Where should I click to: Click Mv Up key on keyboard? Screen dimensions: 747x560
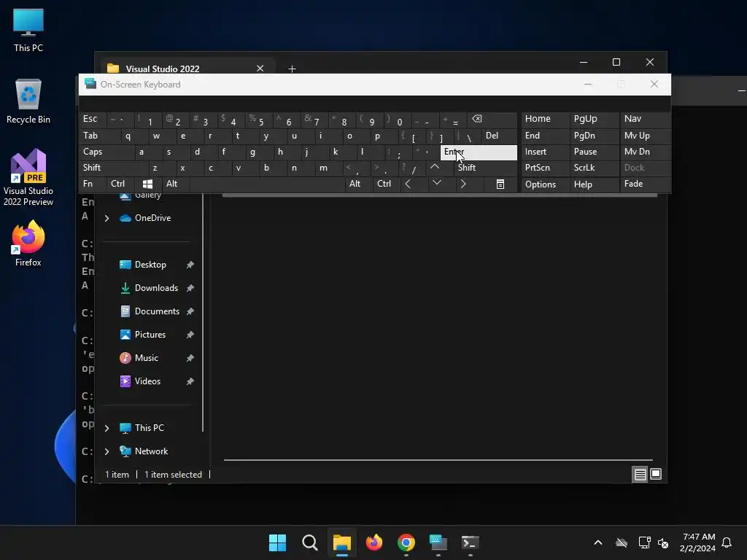click(x=645, y=136)
